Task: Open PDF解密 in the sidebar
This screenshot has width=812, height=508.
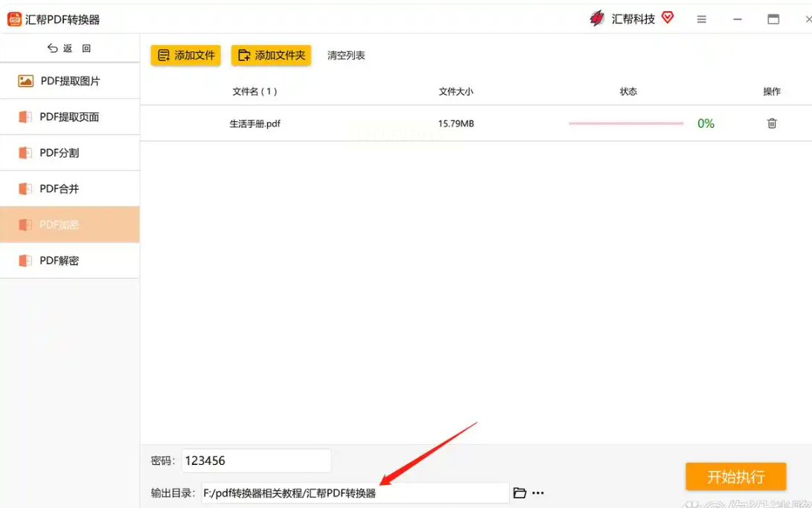Action: [70, 261]
